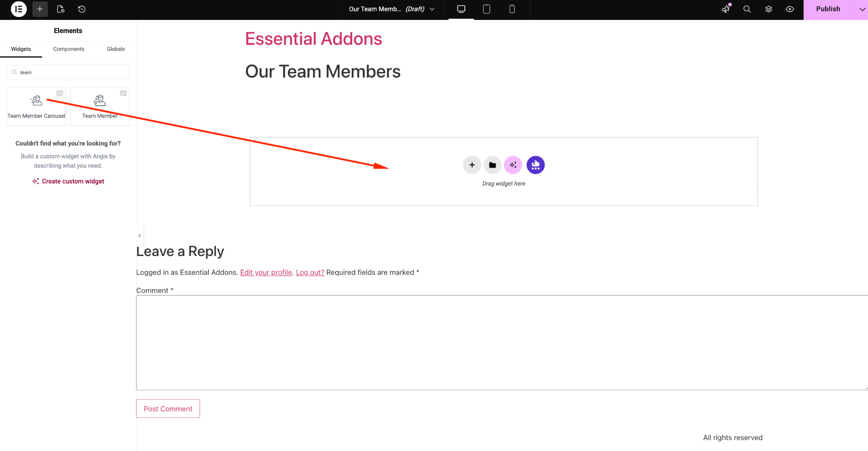The height and width of the screenshot is (451, 868).
Task: Click the All rights reserved footer text
Action: [x=733, y=437]
